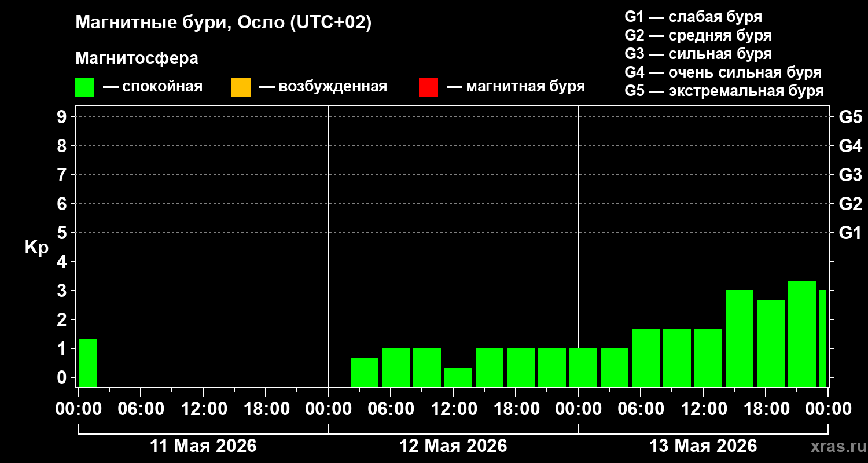
Task: Click the '12:00' time label under 12 May
Action: (x=453, y=409)
